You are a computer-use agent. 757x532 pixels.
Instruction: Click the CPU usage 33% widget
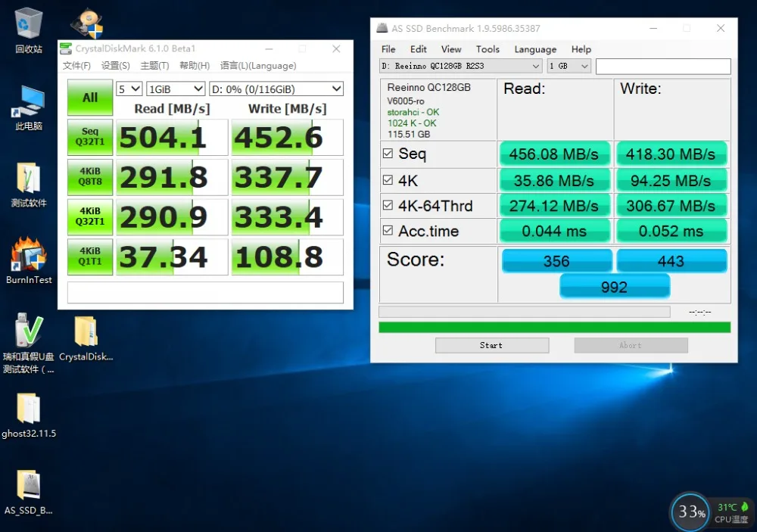click(691, 512)
